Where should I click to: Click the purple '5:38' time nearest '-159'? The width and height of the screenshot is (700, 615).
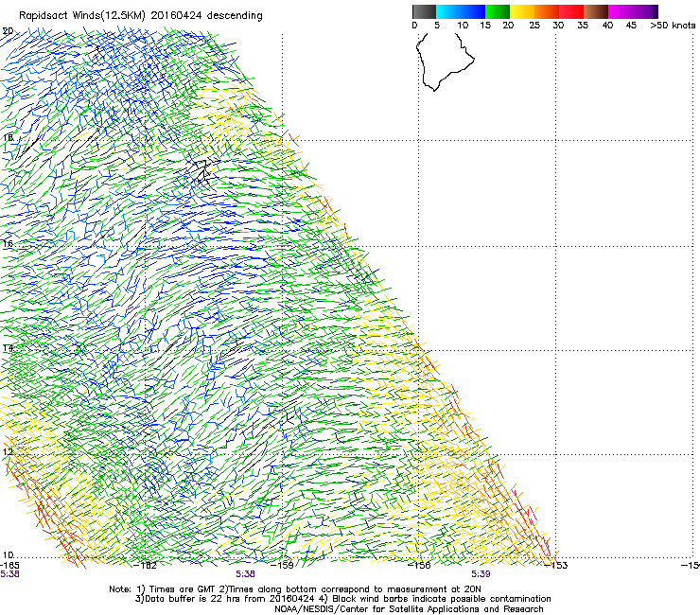click(246, 574)
